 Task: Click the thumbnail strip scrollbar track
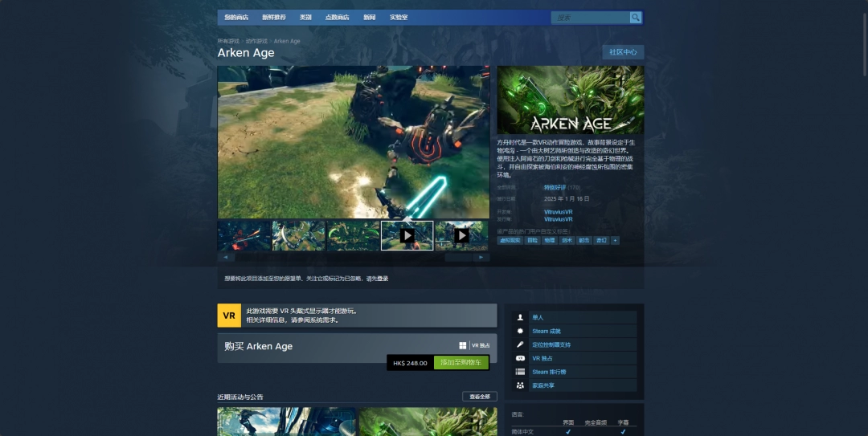click(x=353, y=257)
